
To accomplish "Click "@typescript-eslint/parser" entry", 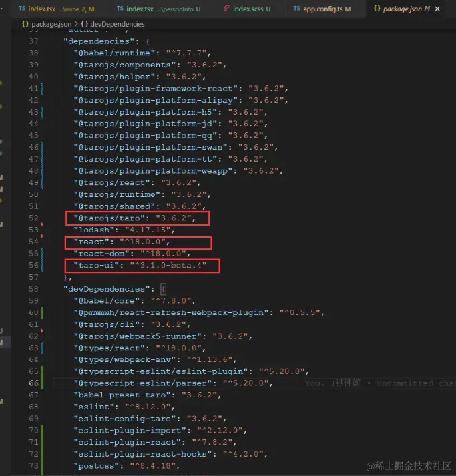I will click(172, 383).
